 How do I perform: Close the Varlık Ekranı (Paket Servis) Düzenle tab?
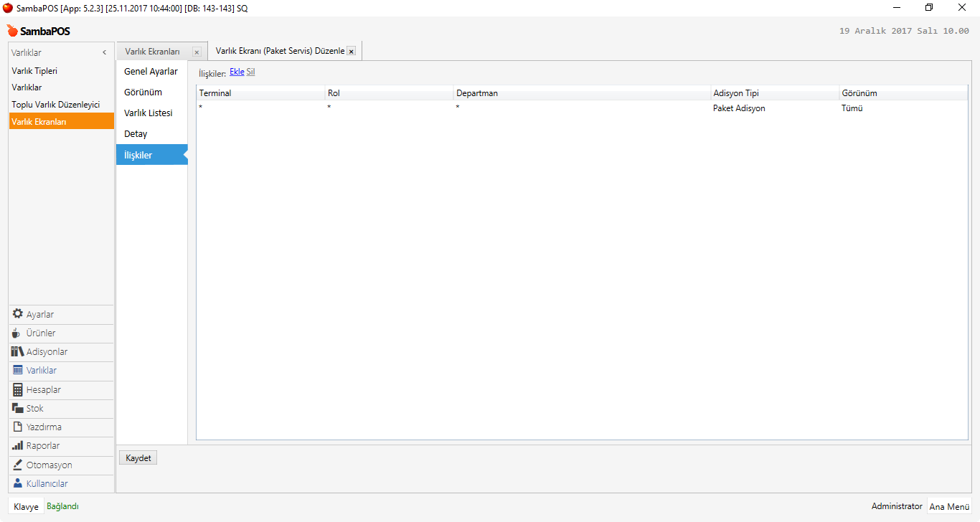(351, 52)
